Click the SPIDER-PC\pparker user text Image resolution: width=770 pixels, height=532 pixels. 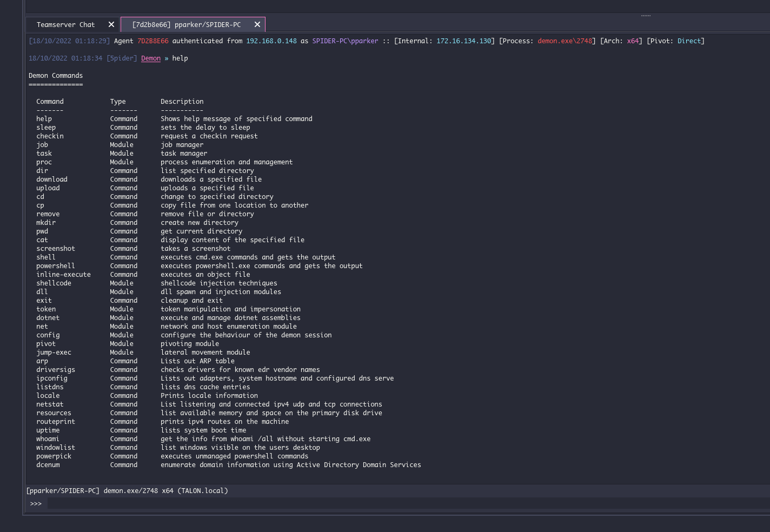coord(345,41)
